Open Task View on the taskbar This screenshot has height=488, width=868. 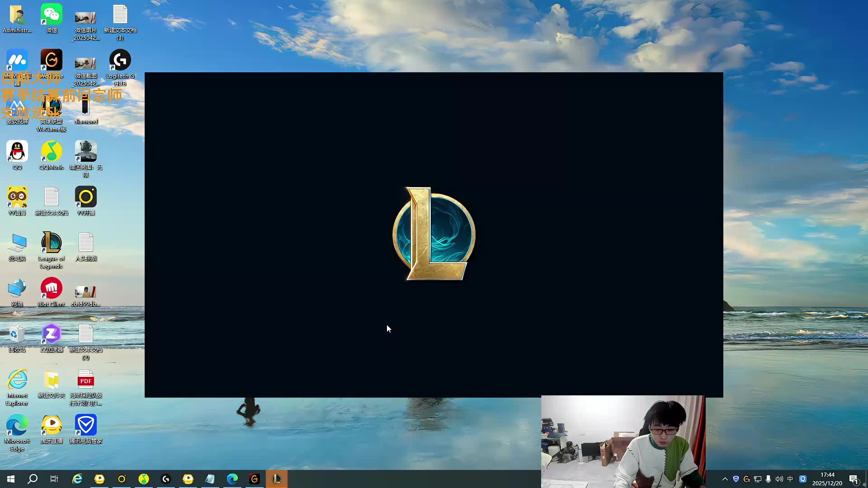coord(54,479)
